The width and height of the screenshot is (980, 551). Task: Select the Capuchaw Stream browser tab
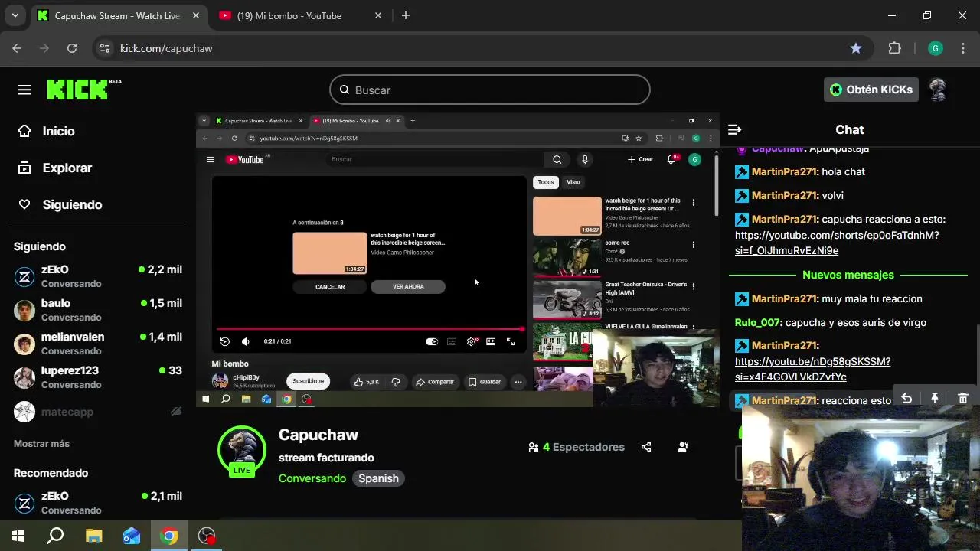(119, 15)
